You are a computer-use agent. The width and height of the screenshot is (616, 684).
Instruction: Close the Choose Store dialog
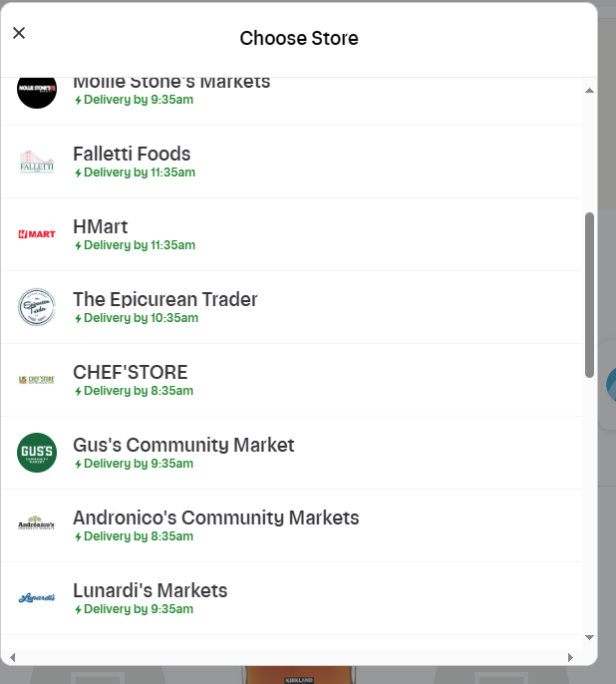19,33
